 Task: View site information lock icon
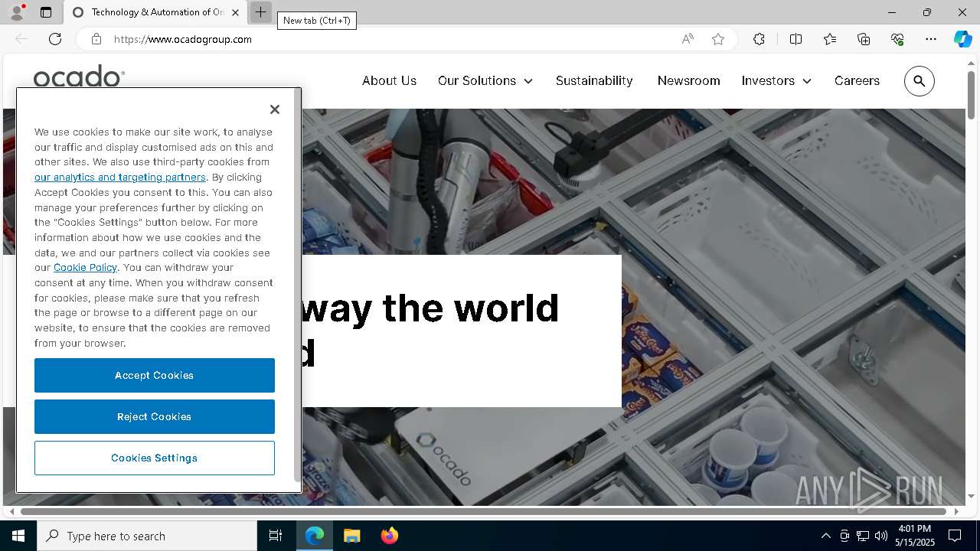tap(96, 39)
